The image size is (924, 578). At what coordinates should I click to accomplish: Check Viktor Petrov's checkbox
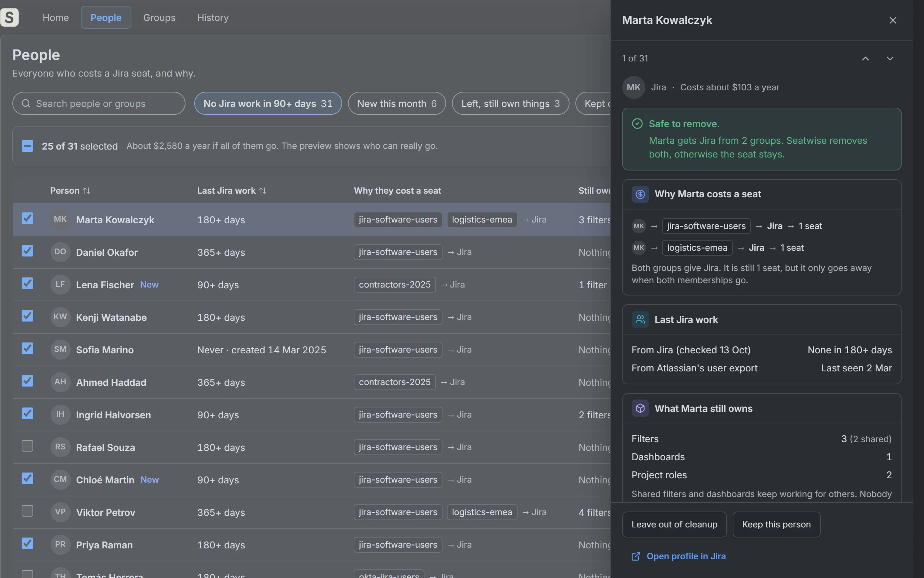pos(27,511)
